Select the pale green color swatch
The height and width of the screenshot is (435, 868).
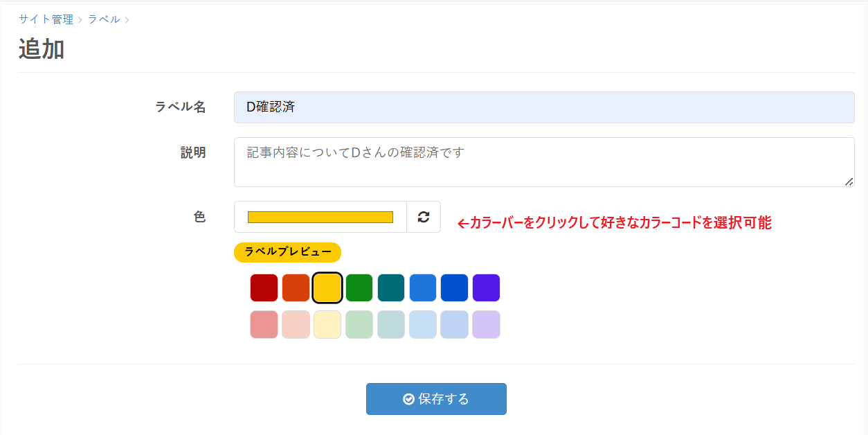click(x=359, y=325)
